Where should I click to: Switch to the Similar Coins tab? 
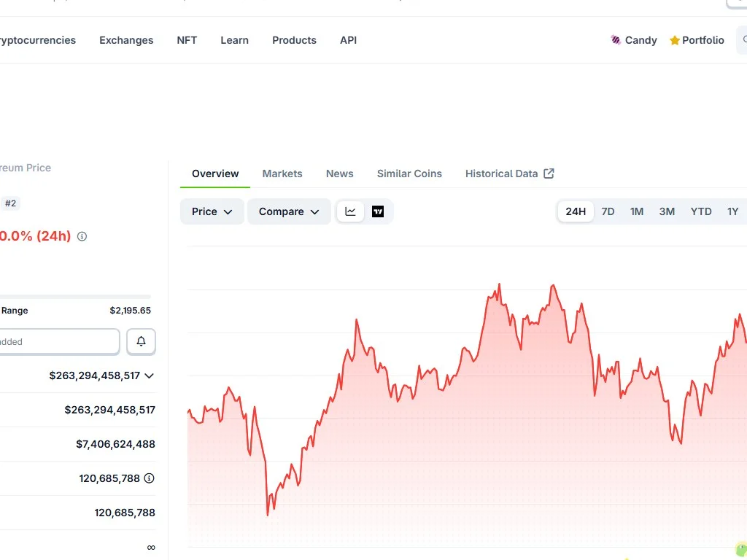tap(409, 174)
